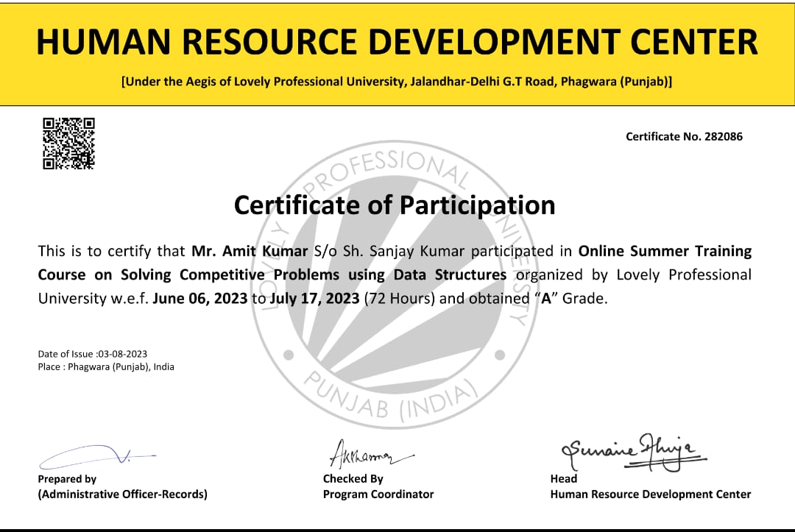The width and height of the screenshot is (795, 532).
Task: Click 'Solving Competitive Problems using Data Structures'
Action: coord(314,274)
